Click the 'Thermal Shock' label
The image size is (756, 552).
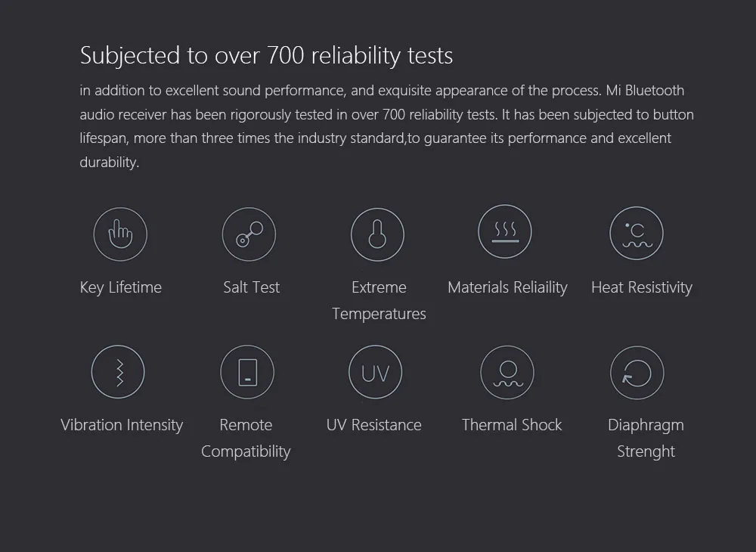(x=512, y=425)
